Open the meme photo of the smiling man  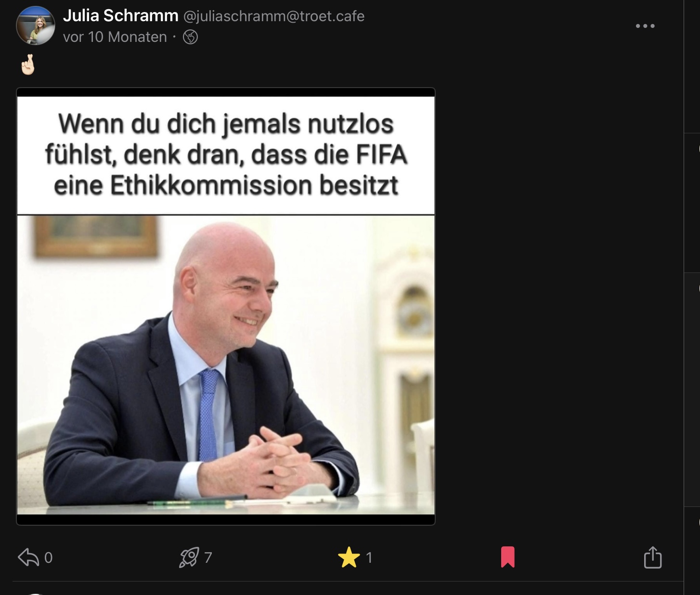[x=226, y=365]
